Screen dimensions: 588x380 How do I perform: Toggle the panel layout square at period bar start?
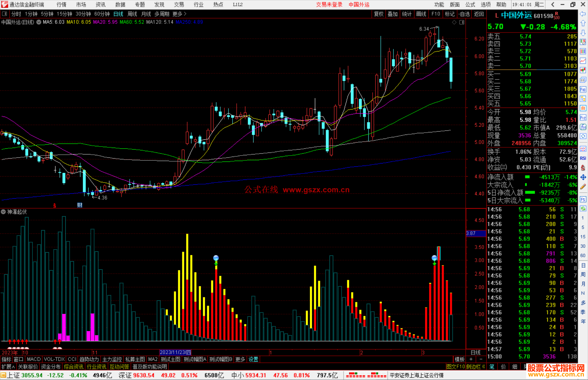5,14
